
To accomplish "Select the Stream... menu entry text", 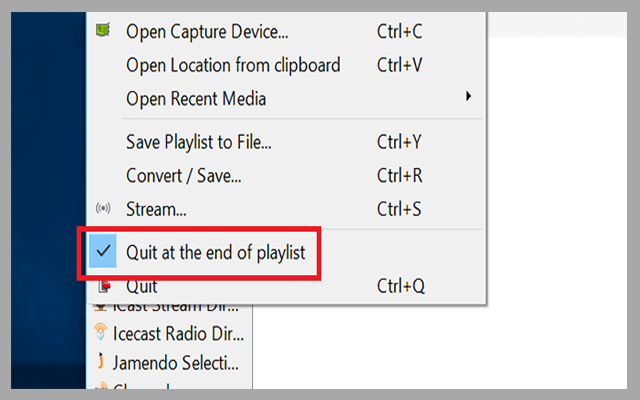I will tap(156, 209).
